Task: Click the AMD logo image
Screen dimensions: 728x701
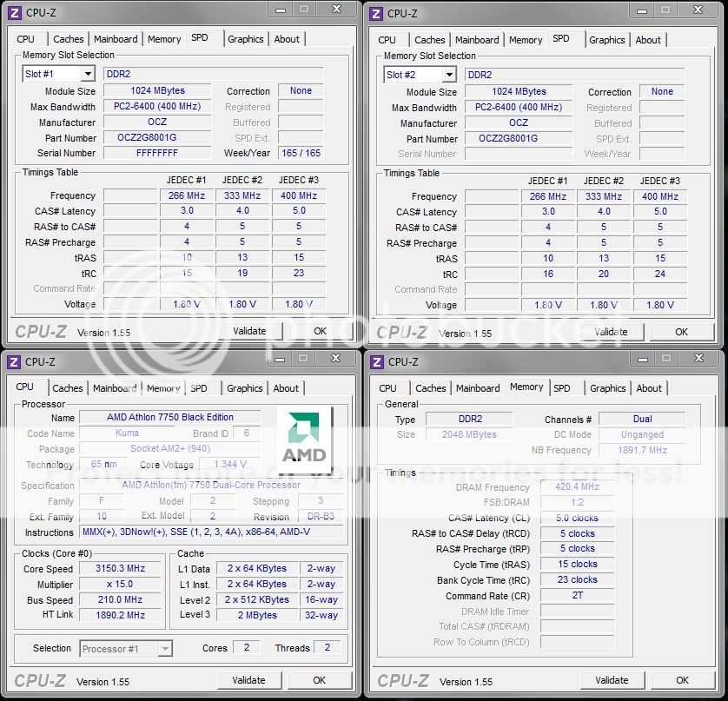Action: 305,439
